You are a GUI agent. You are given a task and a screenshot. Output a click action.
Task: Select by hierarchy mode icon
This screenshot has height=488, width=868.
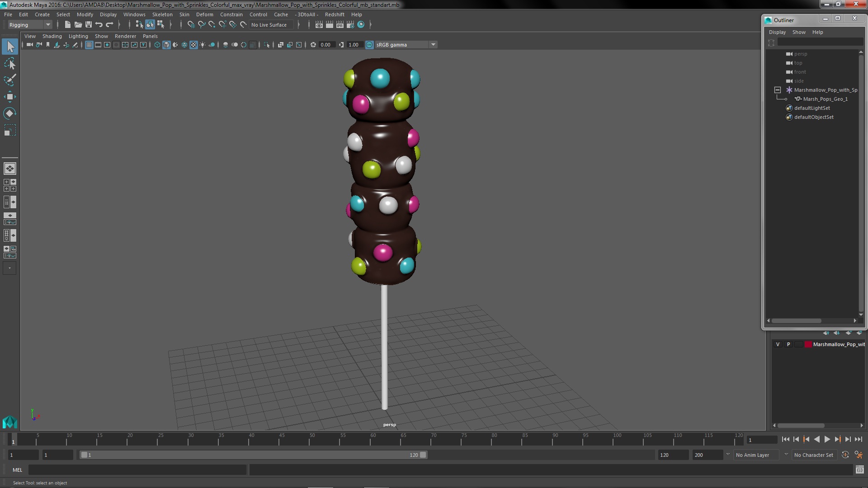coord(139,25)
